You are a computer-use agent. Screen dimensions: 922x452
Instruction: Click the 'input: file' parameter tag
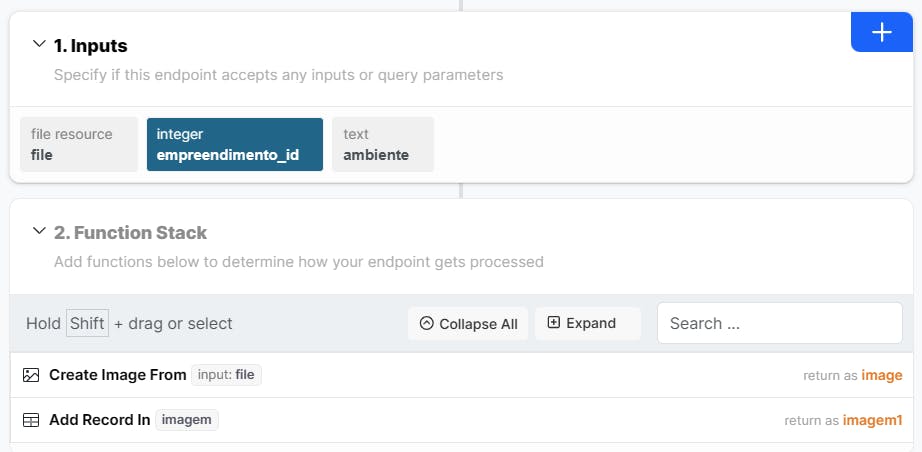226,375
